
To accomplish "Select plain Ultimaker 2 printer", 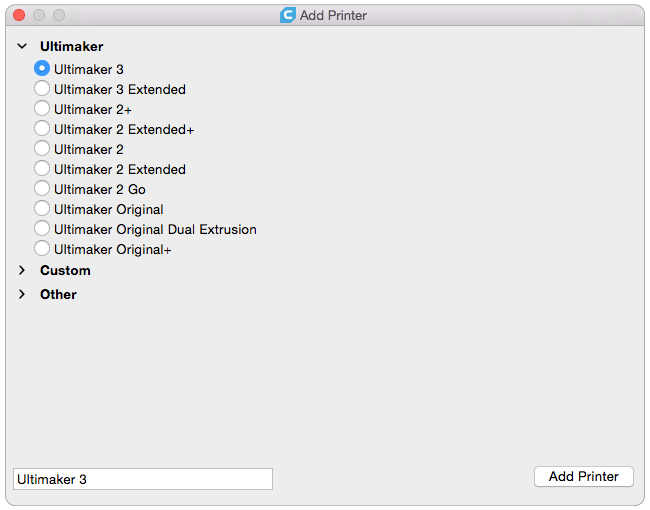I will tap(42, 148).
